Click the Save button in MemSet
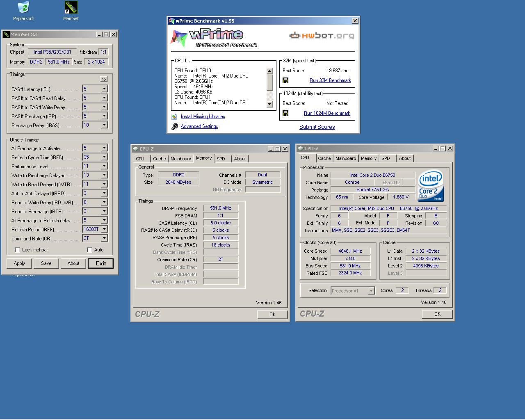 tap(46, 263)
